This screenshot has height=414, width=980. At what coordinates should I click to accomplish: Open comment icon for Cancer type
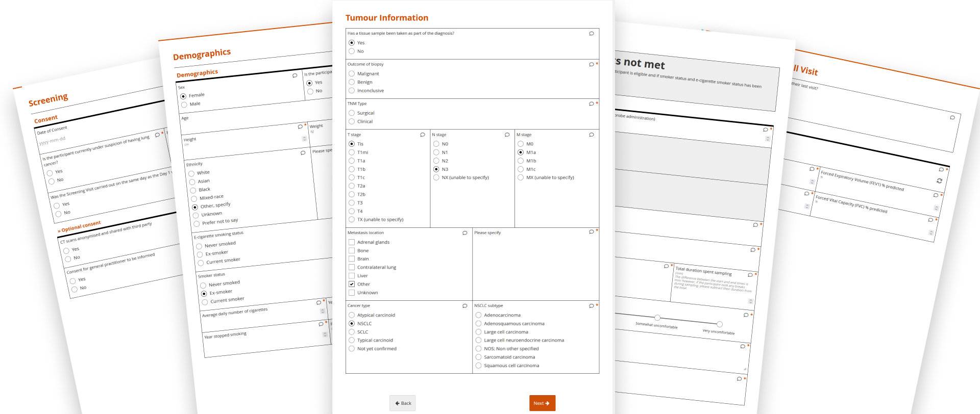tap(465, 306)
